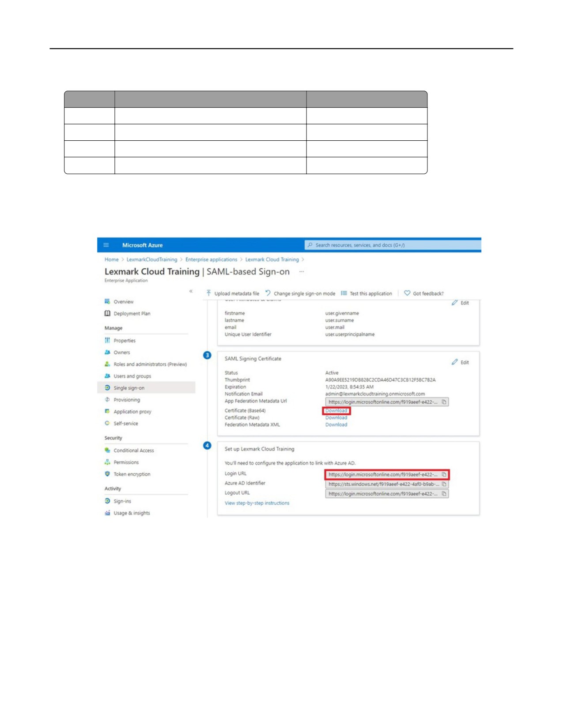Open LexmarkCloudTraining breadcrumb link

151,259
